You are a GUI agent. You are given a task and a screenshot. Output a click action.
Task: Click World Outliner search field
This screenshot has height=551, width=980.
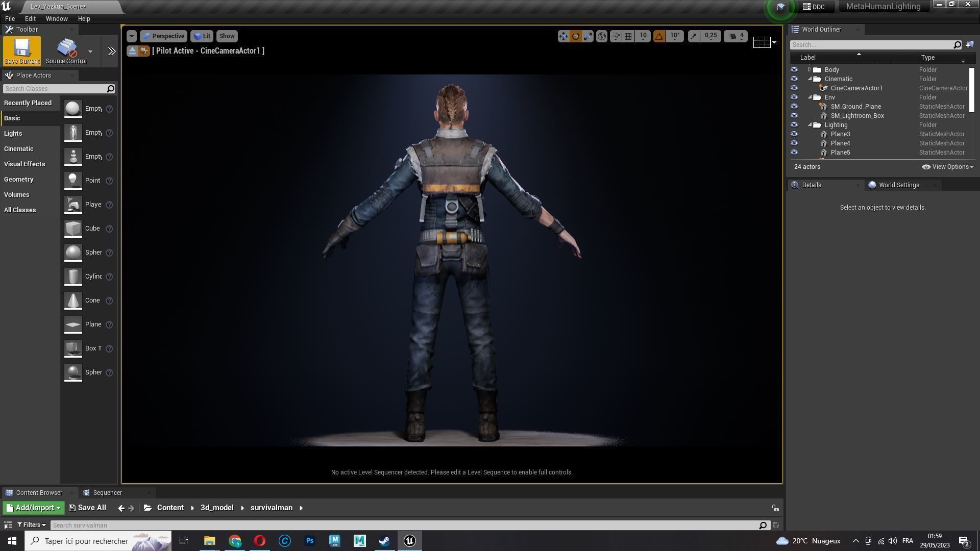[x=875, y=45]
